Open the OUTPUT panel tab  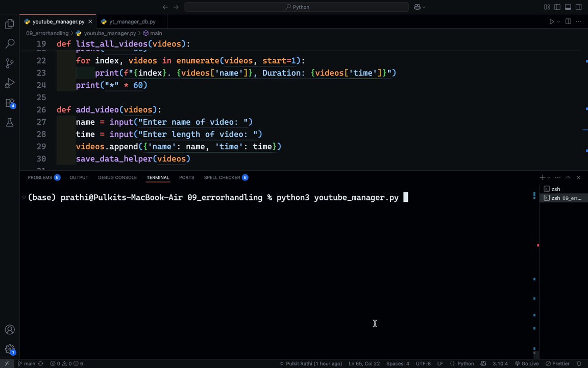[79, 178]
